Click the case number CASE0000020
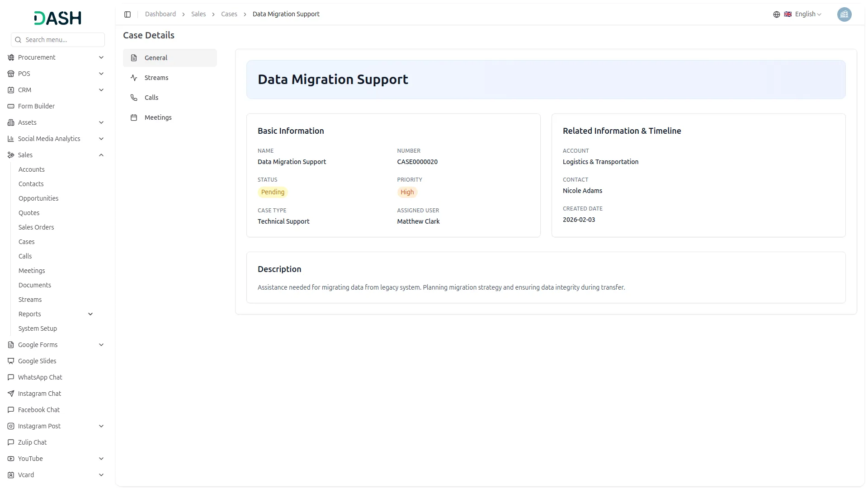Screen dimensions: 868x488 point(417,162)
